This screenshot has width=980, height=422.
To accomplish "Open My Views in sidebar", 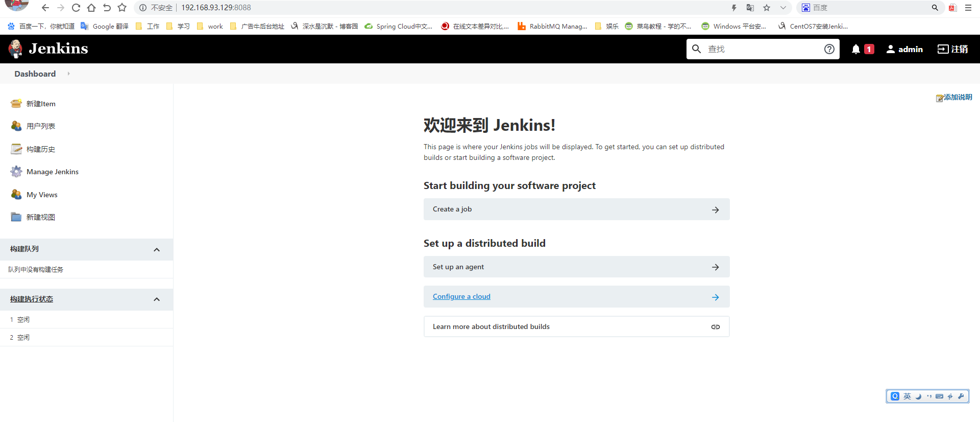I will pyautogui.click(x=42, y=195).
